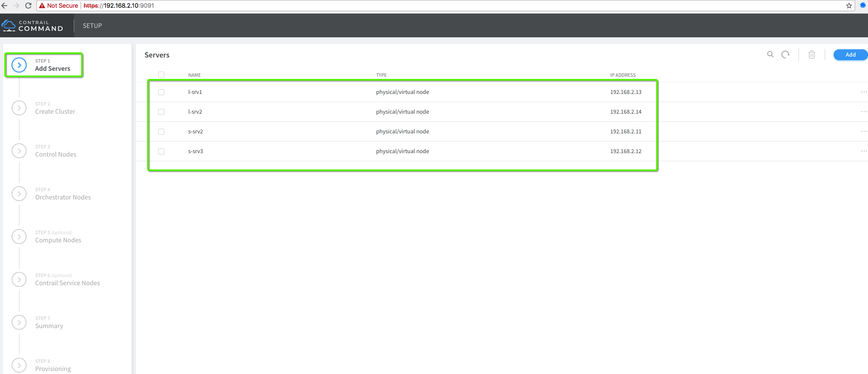Image resolution: width=868 pixels, height=374 pixels.
Task: Click the Step 1 Add Servers circle icon
Action: point(19,65)
